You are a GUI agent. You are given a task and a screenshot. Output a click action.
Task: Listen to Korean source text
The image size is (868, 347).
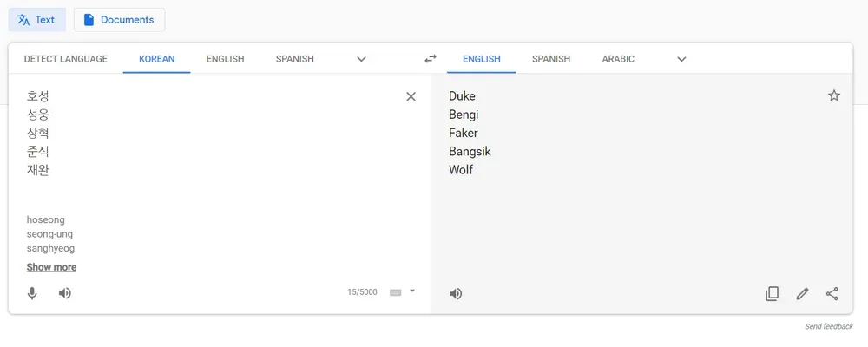(65, 293)
